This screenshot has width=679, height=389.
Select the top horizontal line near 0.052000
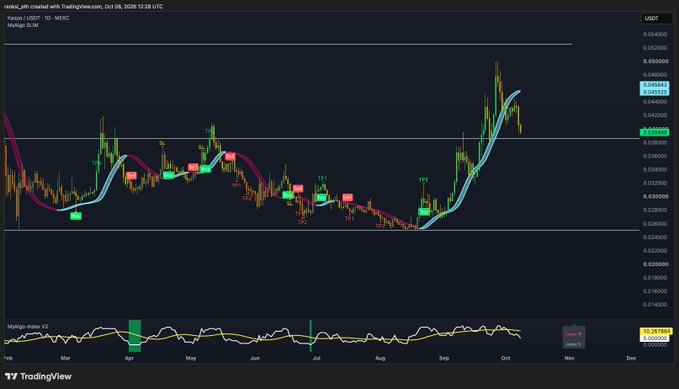(x=288, y=44)
